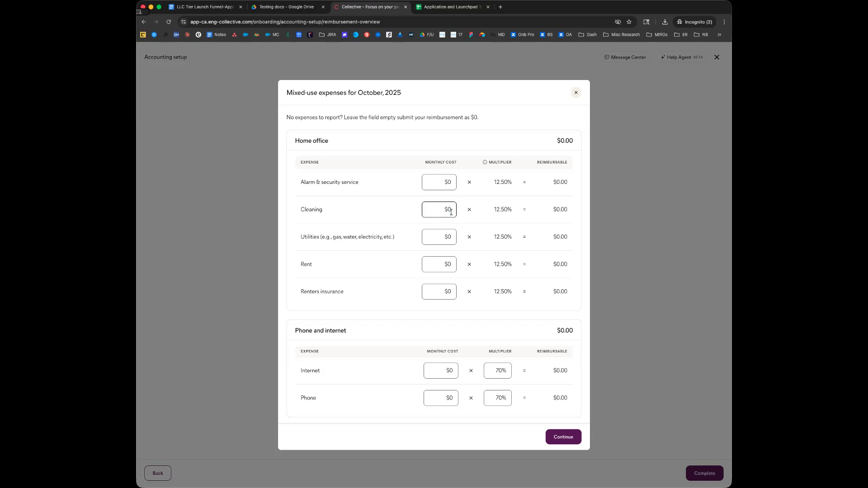
Task: Click the multiplier info icon
Action: 485,162
